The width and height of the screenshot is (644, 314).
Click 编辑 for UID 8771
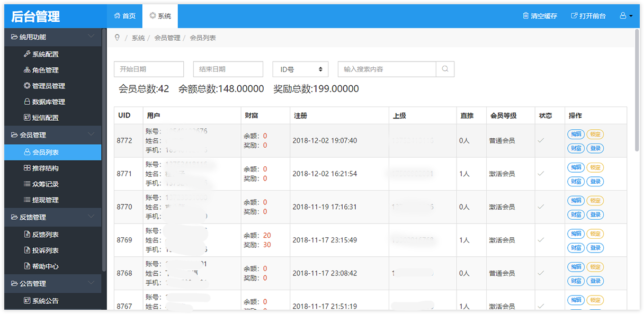tap(576, 167)
